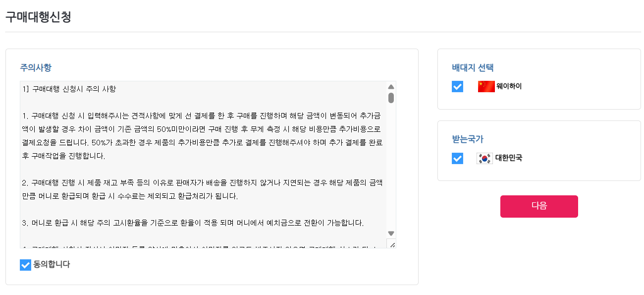Click the South Korean flag icon beside 대한민국
The width and height of the screenshot is (644, 295).
[483, 159]
